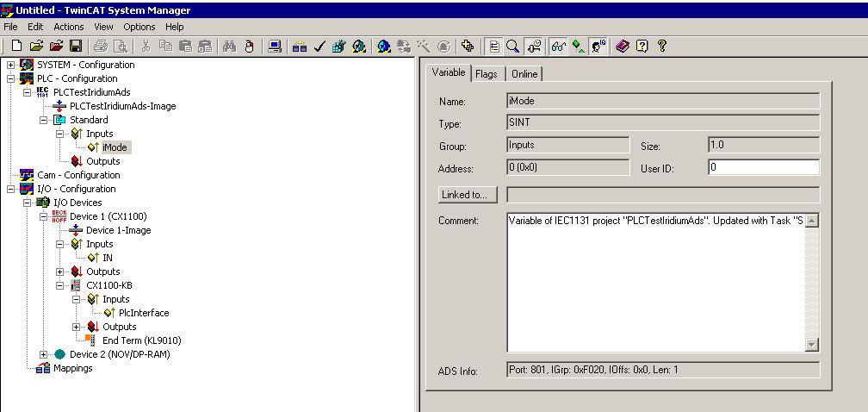Click the Print Preview toolbar icon

coord(121,47)
